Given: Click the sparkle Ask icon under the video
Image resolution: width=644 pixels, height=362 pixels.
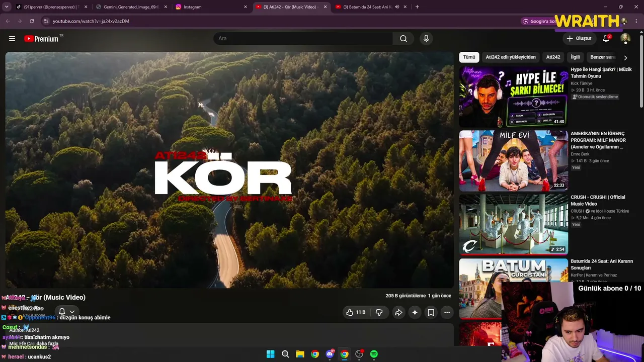Looking at the screenshot, I should click(x=415, y=312).
